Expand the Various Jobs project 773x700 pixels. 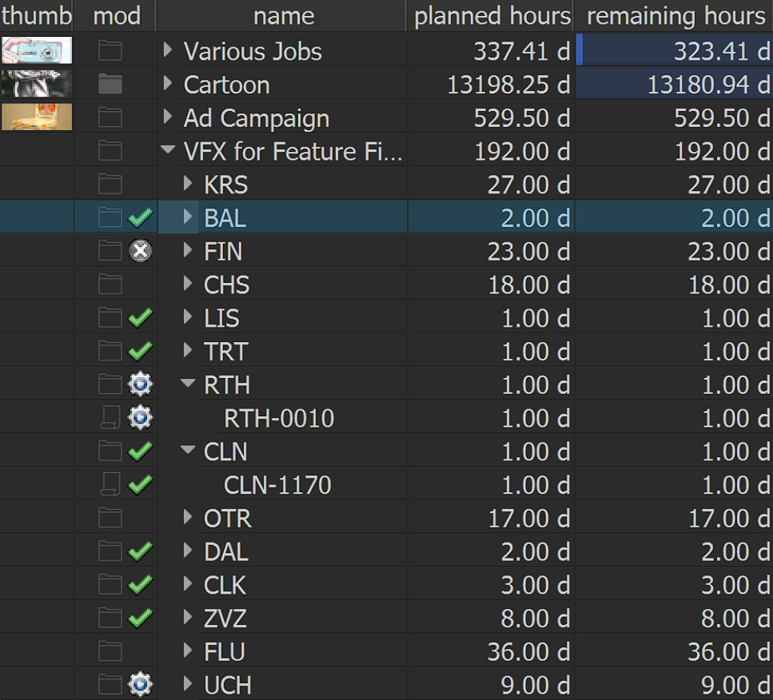(x=168, y=50)
